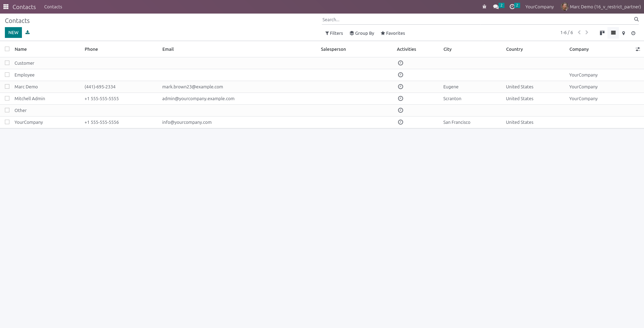Focus the Search input field
Screen dimensions: 644x328
(x=477, y=19)
